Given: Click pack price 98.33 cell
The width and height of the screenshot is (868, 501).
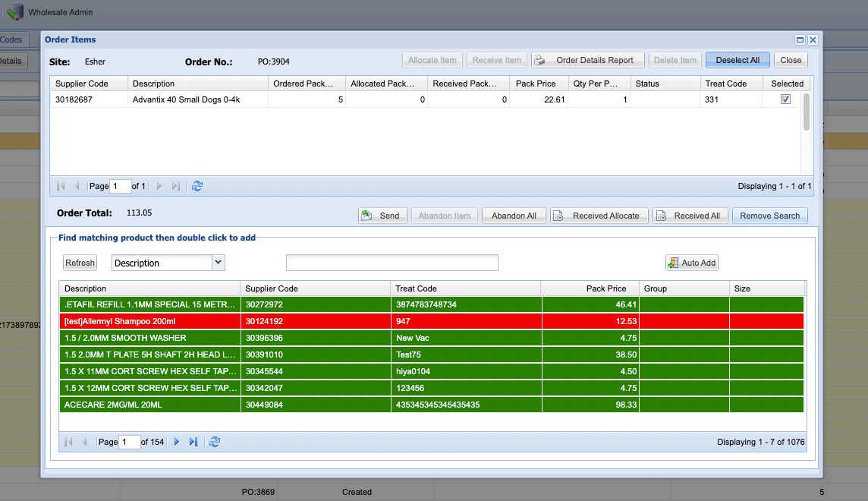Looking at the screenshot, I should click(590, 405).
